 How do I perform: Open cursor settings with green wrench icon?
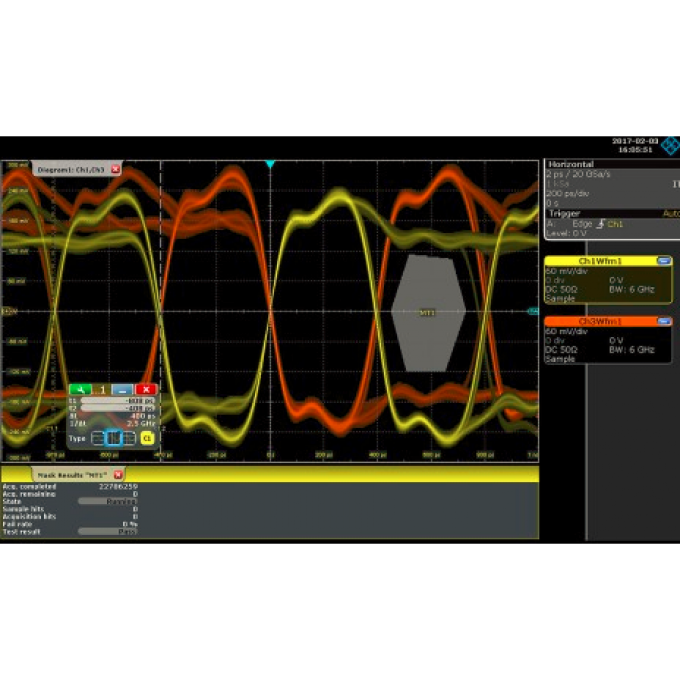(x=80, y=389)
